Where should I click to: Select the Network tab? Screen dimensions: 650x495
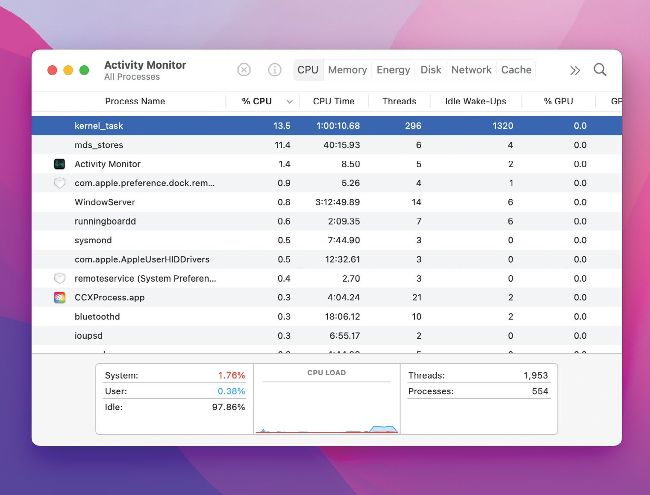pyautogui.click(x=471, y=70)
